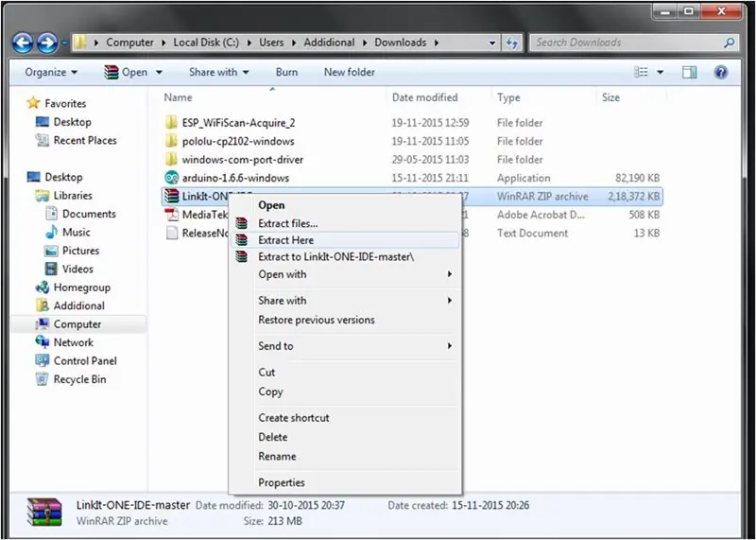Open the Share with toolbar dropdown
Viewport: 756px width, 540px height.
[x=219, y=73]
